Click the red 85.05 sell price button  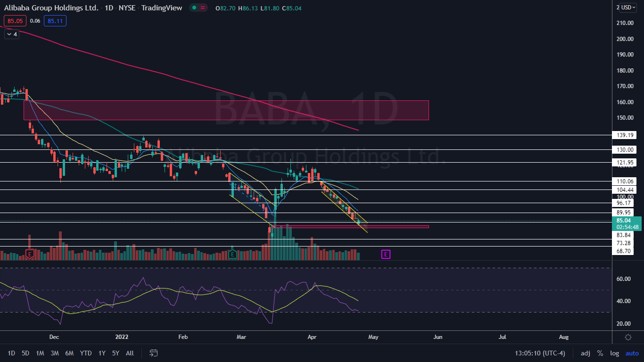[x=15, y=21]
